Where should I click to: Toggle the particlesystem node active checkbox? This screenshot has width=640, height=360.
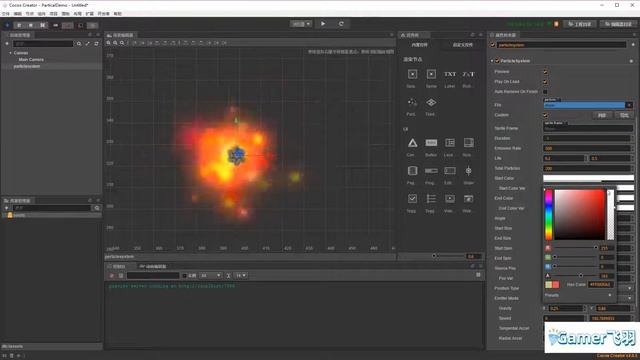[493, 45]
